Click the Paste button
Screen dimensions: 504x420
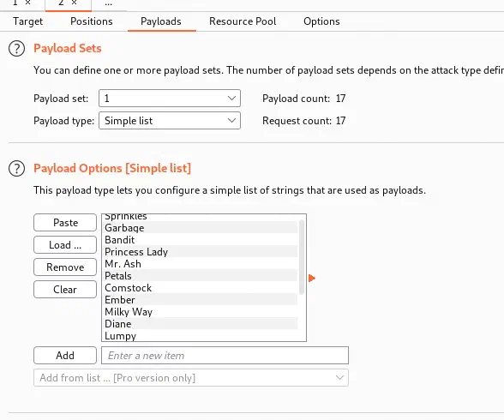65,223
